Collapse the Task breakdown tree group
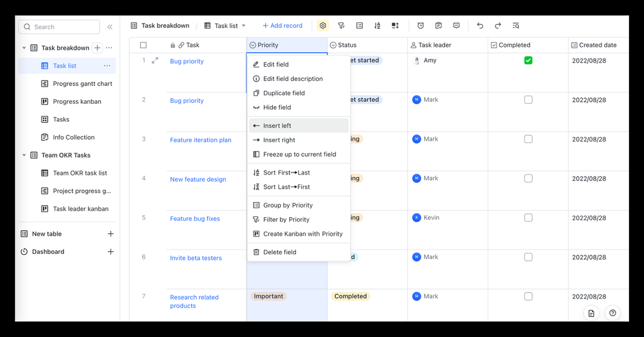The image size is (644, 337). pyautogui.click(x=24, y=48)
